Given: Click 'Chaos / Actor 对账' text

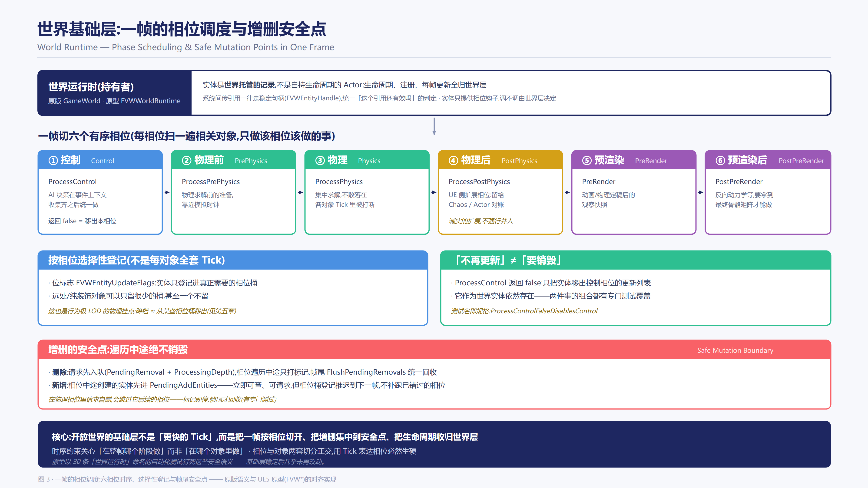Looking at the screenshot, I should pyautogui.click(x=477, y=204).
